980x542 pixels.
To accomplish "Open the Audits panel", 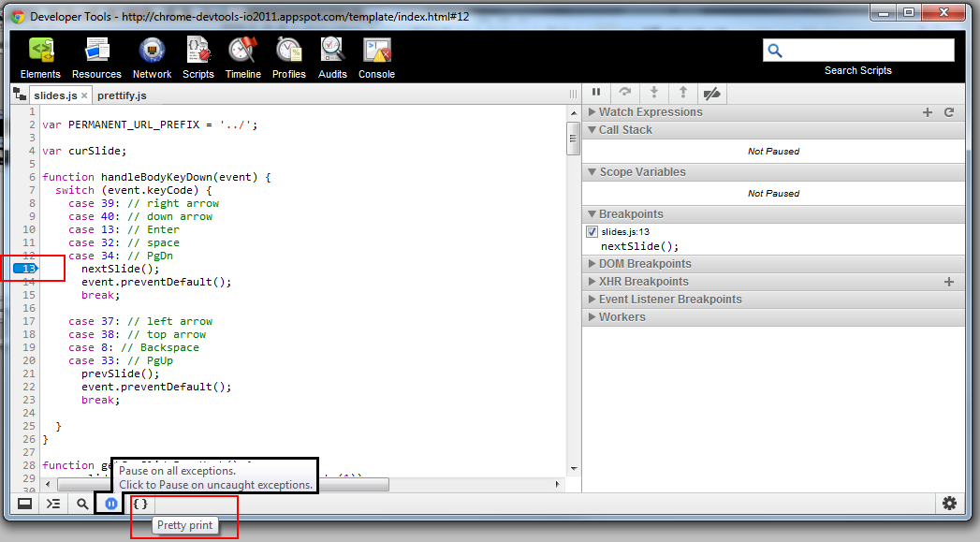I will coord(332,58).
